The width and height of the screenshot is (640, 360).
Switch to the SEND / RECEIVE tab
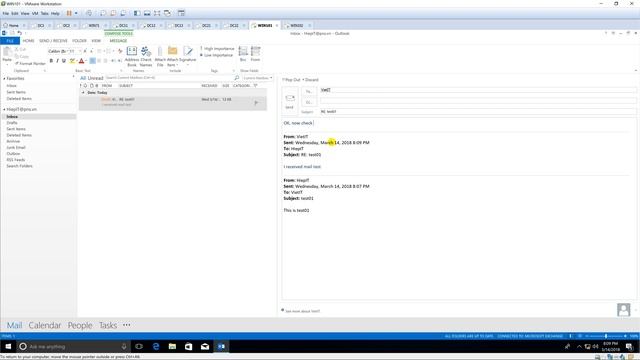click(53, 41)
